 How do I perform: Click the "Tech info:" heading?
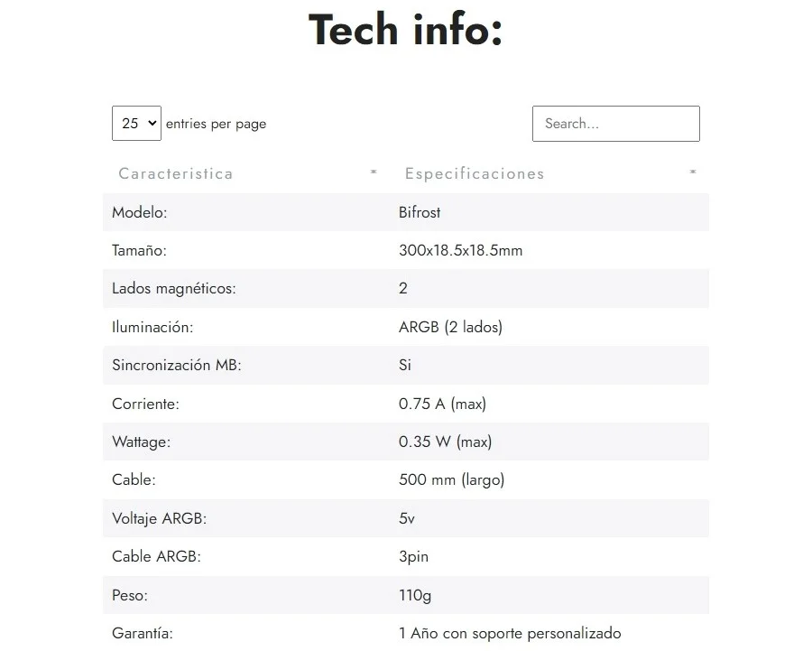tap(406, 30)
